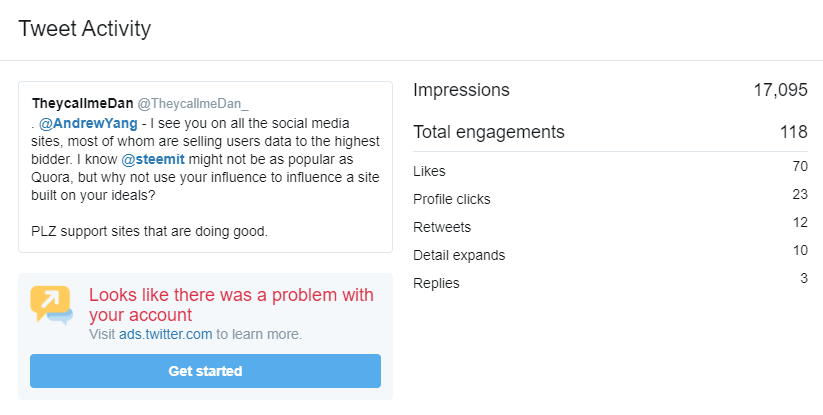Select the Profile clicks metric

coord(452,199)
